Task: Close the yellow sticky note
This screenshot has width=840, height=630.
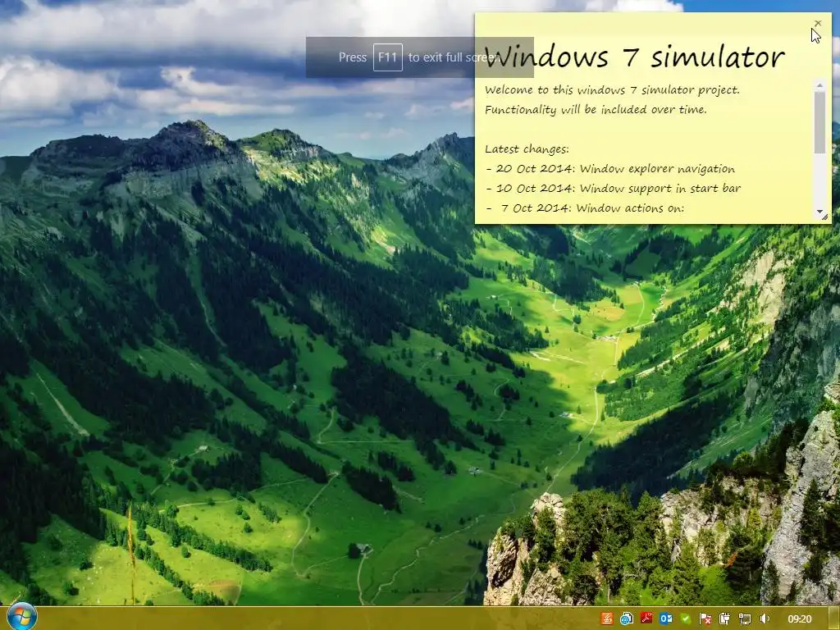Action: click(818, 24)
